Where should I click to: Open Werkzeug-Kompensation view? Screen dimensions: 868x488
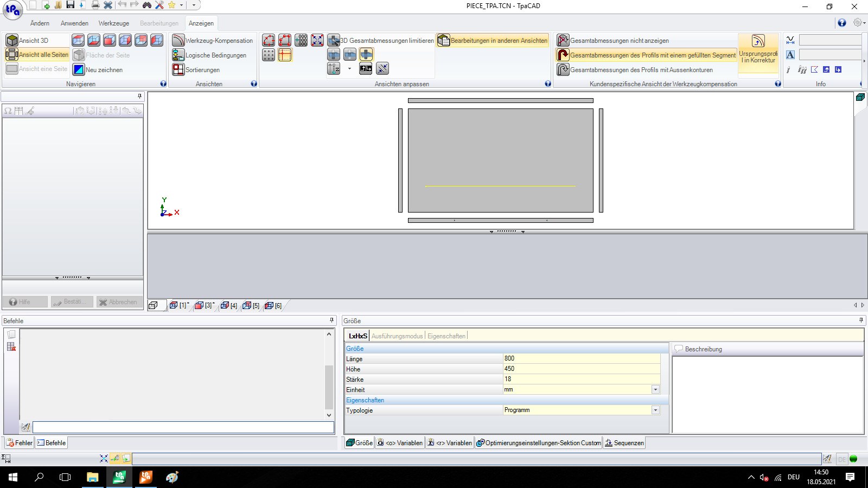click(178, 41)
